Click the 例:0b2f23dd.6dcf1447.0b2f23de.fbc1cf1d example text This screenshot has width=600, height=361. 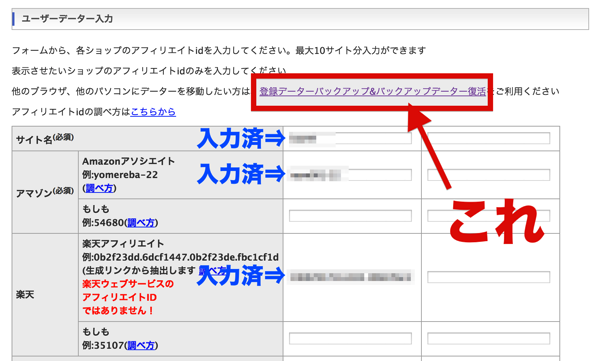[180, 257]
